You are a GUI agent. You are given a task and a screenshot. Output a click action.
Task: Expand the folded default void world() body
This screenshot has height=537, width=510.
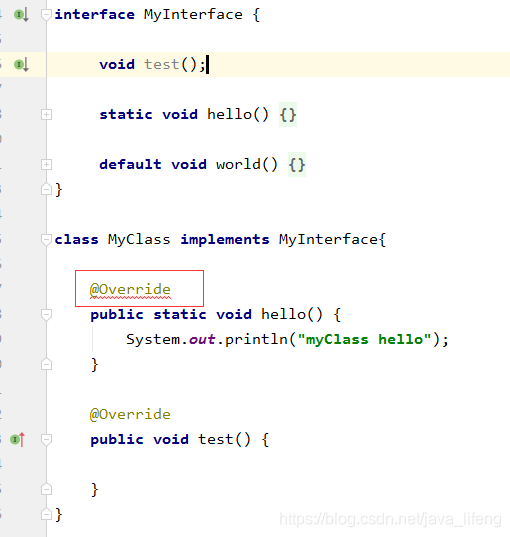coord(46,164)
